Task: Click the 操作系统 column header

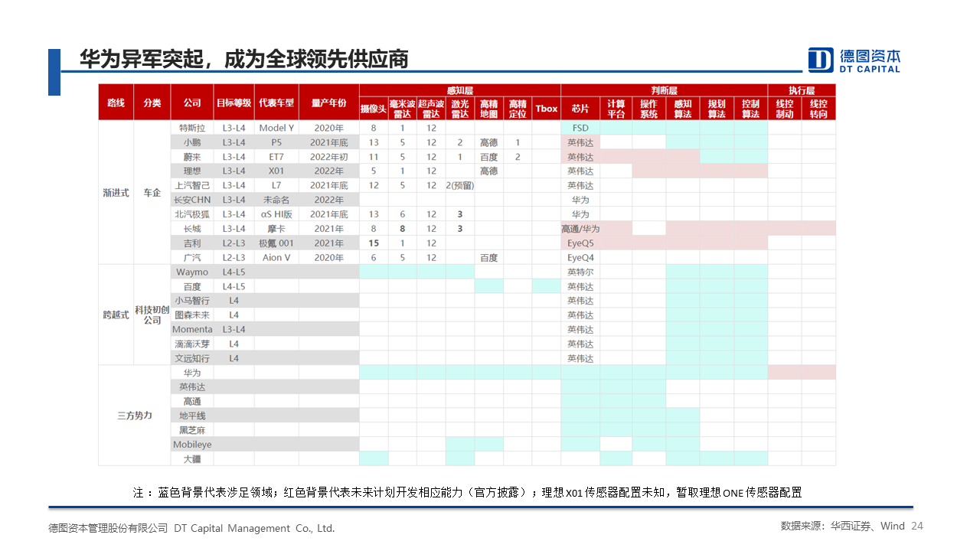Action: click(649, 109)
